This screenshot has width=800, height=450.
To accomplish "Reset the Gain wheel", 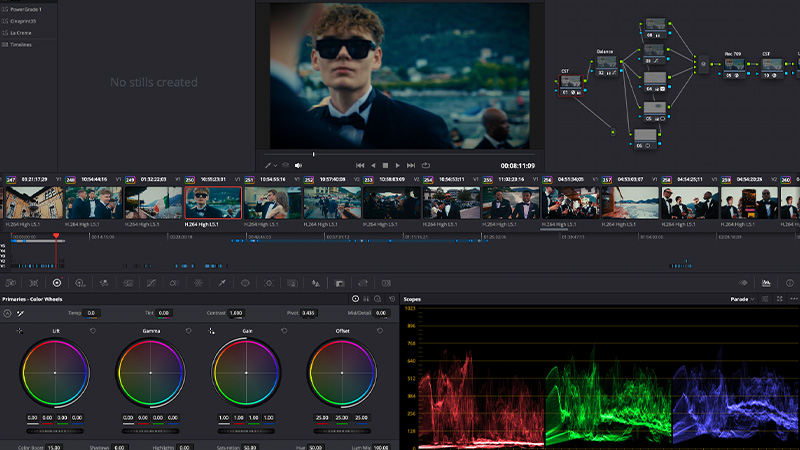I will pos(284,331).
